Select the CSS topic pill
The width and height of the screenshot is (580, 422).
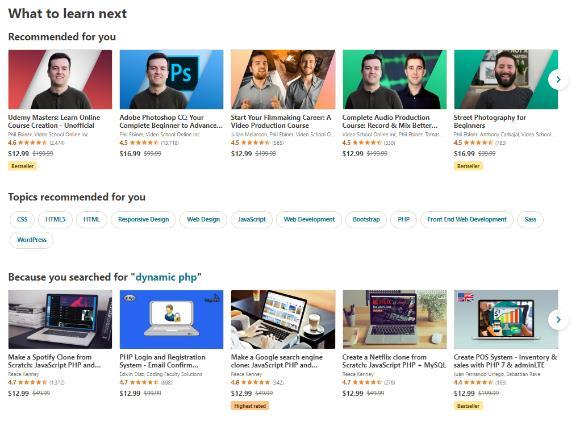pyautogui.click(x=22, y=219)
